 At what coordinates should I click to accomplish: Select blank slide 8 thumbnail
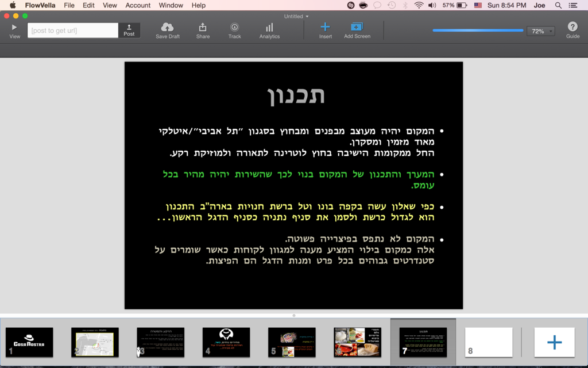pyautogui.click(x=488, y=342)
